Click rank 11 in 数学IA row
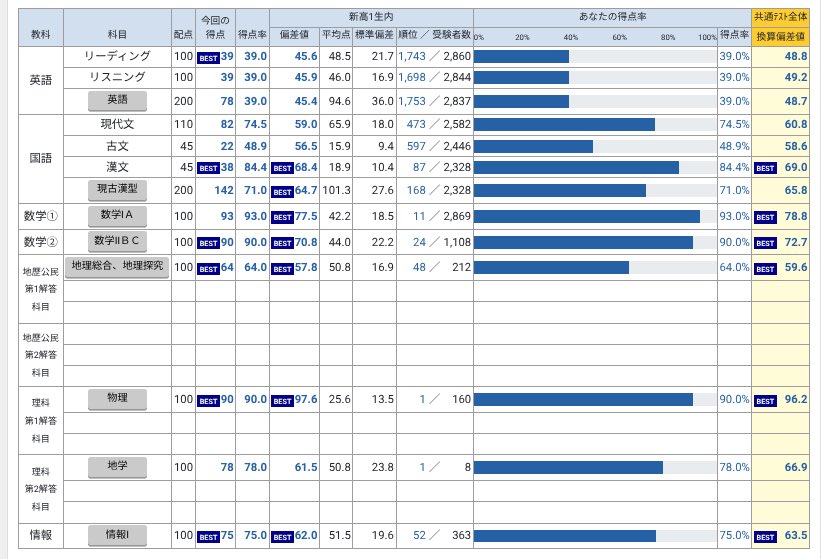The width and height of the screenshot is (821, 559). pyautogui.click(x=419, y=216)
